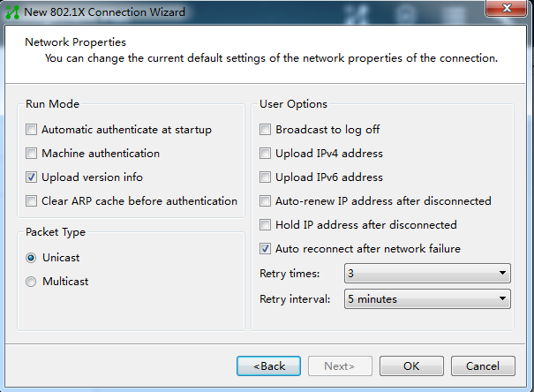Viewport: 534px width, 392px height.
Task: Toggle Hold IP address after disconnected
Action: pyautogui.click(x=265, y=225)
